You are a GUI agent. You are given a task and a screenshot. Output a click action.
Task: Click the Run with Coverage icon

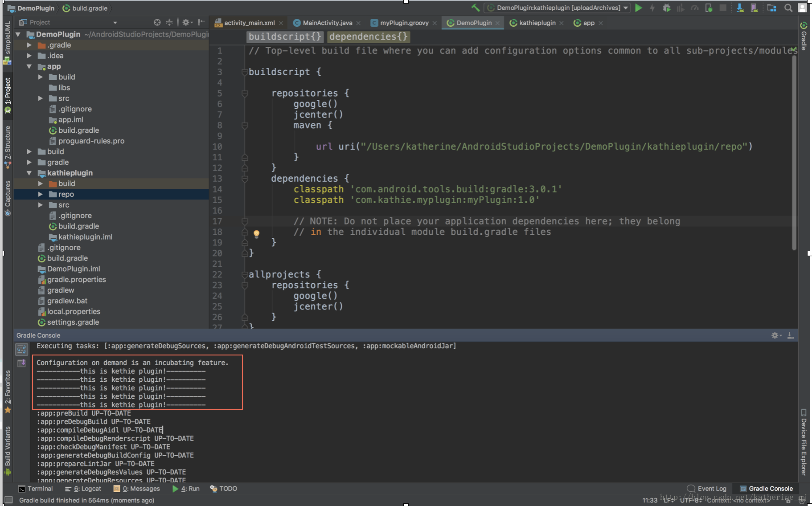[680, 8]
